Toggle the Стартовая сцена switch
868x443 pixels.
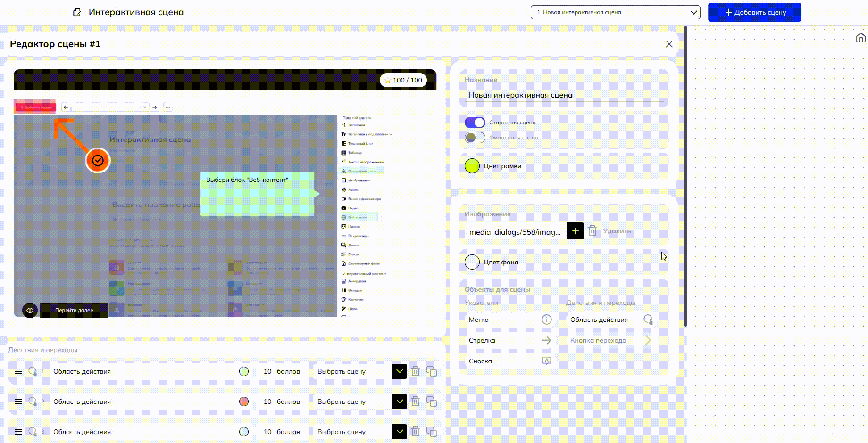(x=475, y=123)
